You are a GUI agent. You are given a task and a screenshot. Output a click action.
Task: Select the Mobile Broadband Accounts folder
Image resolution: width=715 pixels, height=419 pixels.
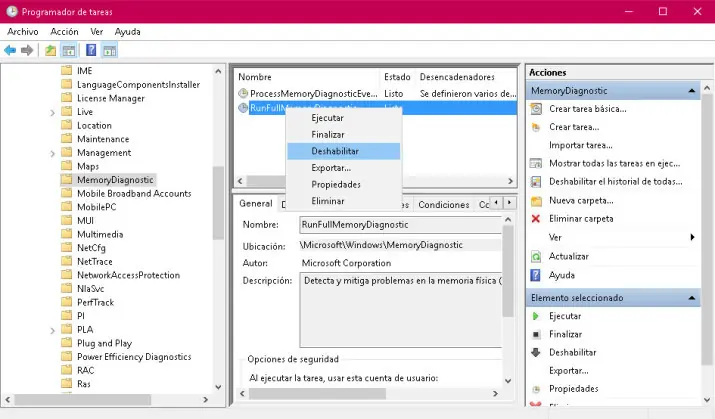134,193
